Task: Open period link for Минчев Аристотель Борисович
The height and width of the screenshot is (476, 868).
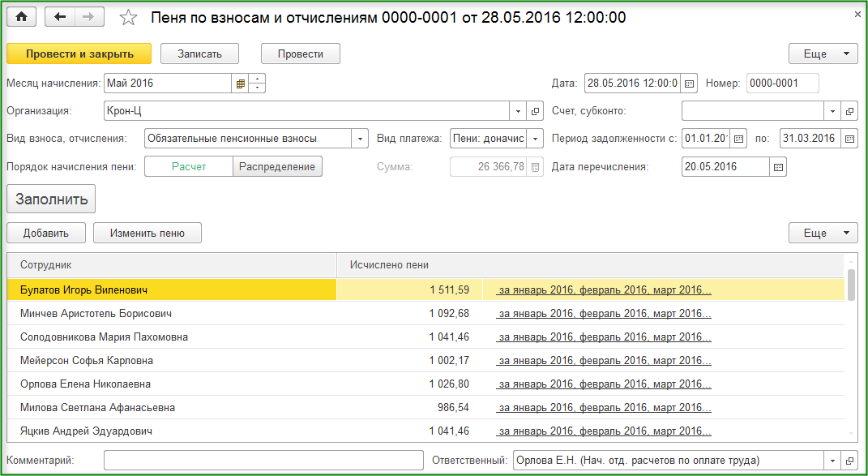Action: [x=604, y=314]
